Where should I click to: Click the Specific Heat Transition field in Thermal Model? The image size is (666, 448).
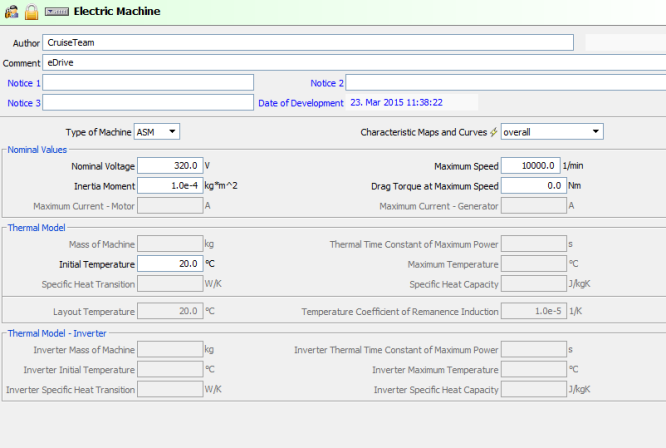170,284
